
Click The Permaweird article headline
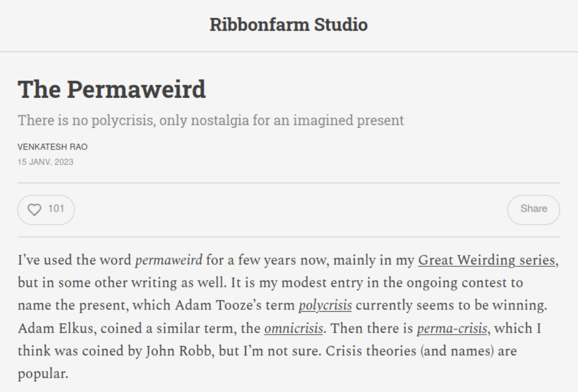click(112, 89)
